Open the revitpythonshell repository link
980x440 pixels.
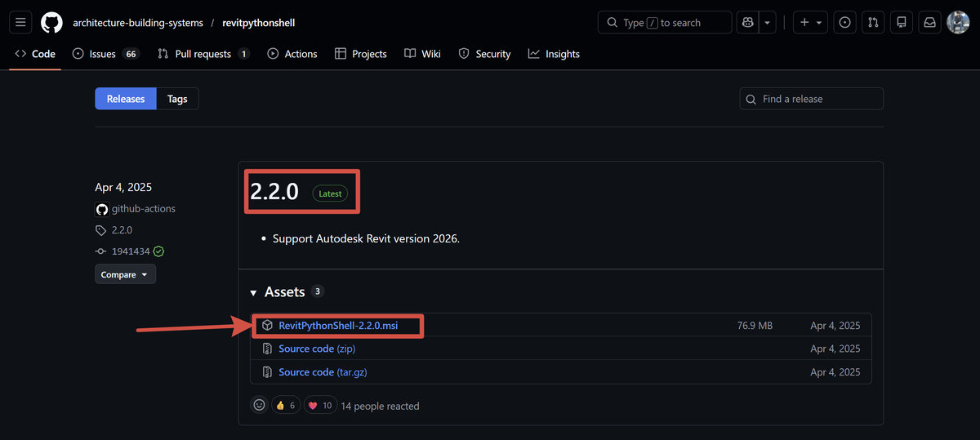point(259,23)
